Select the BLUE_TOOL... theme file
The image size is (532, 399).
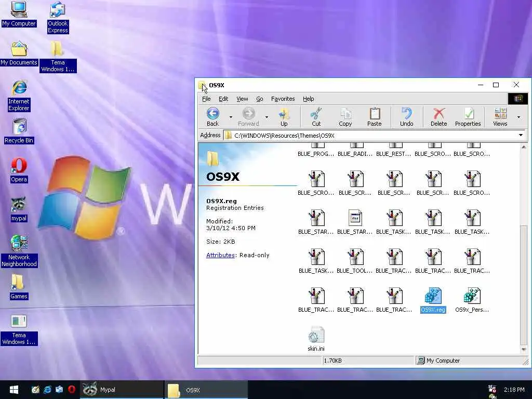click(x=355, y=261)
